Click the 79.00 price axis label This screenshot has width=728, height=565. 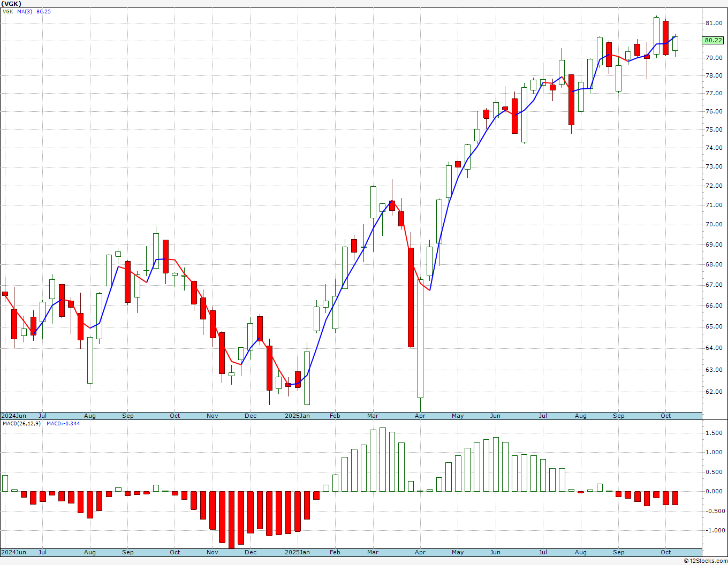[714, 58]
